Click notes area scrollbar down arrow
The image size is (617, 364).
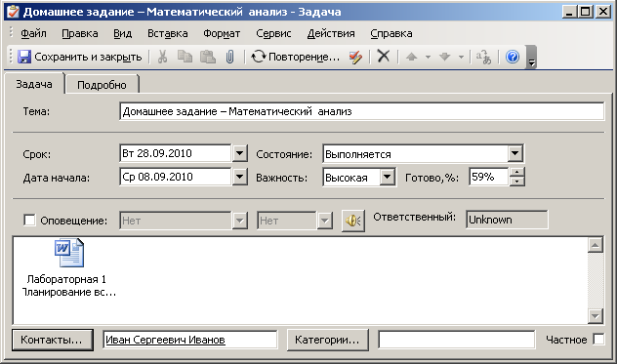595,315
